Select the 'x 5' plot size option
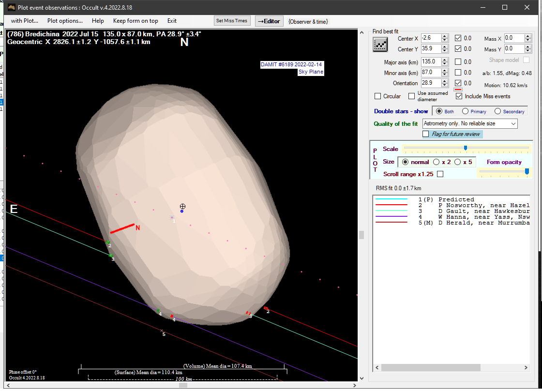542x392 pixels. (x=458, y=162)
